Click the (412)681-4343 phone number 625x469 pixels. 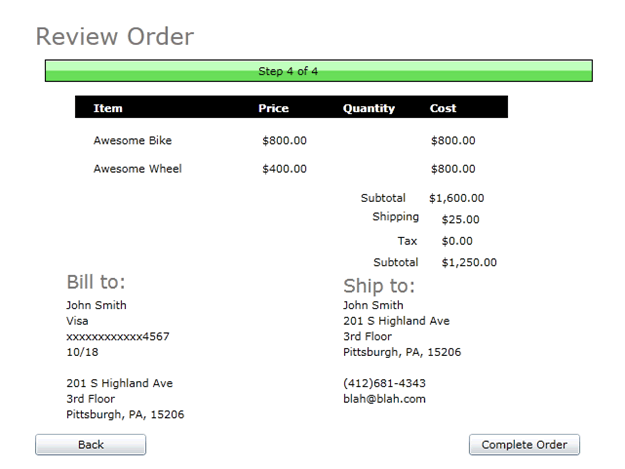(x=384, y=383)
